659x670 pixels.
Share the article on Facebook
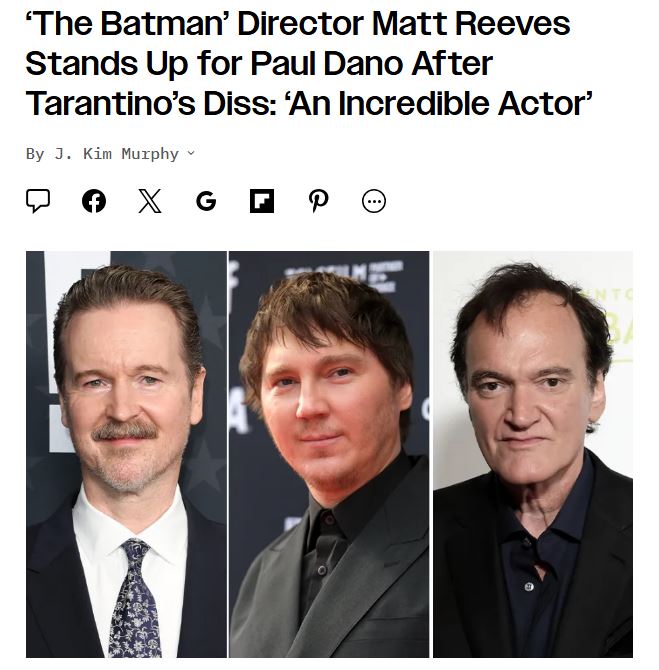(94, 201)
